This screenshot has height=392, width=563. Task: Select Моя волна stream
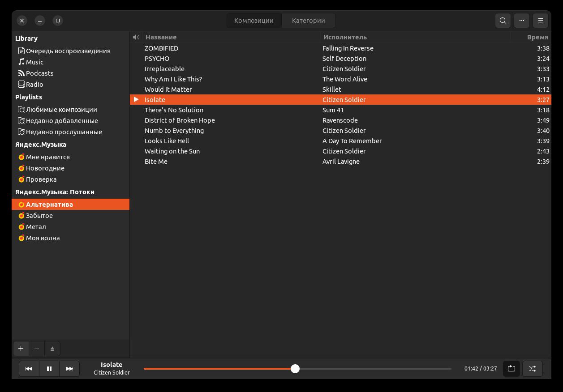click(x=70, y=238)
